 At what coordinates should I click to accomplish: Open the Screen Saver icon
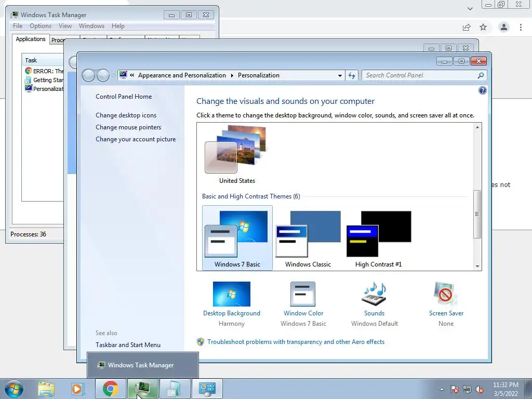(446, 294)
